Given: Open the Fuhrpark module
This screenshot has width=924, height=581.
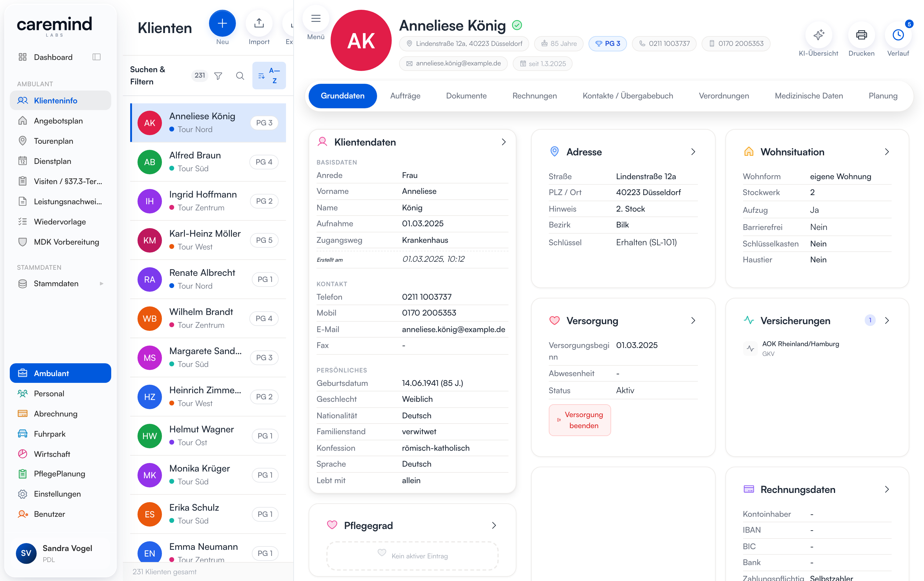Looking at the screenshot, I should tap(61, 434).
